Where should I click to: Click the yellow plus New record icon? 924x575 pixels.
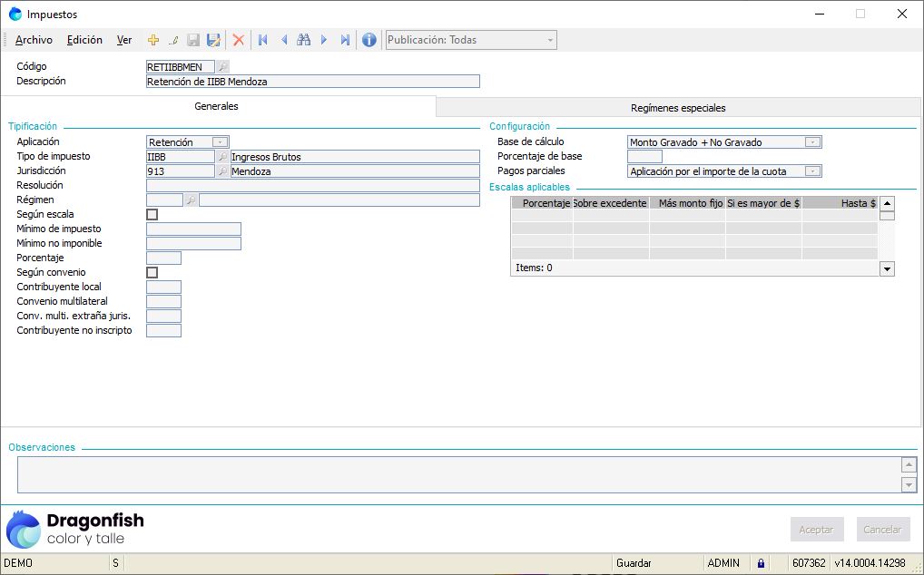(153, 40)
